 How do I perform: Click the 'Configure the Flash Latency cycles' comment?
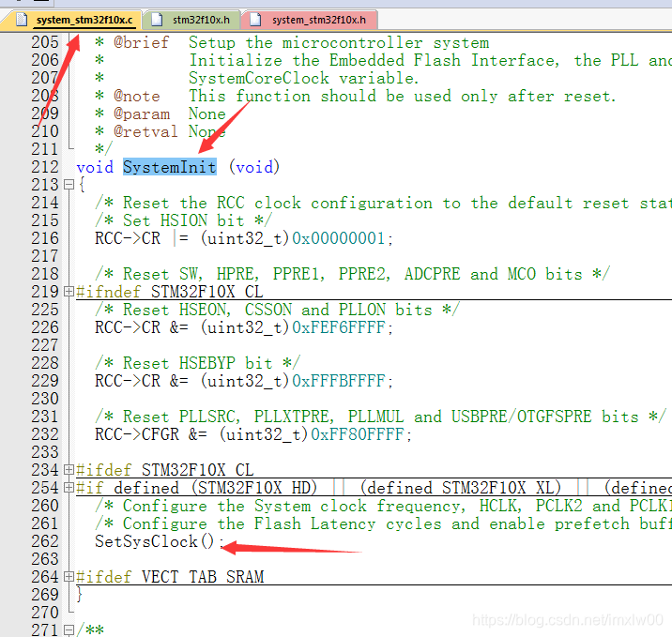click(383, 523)
